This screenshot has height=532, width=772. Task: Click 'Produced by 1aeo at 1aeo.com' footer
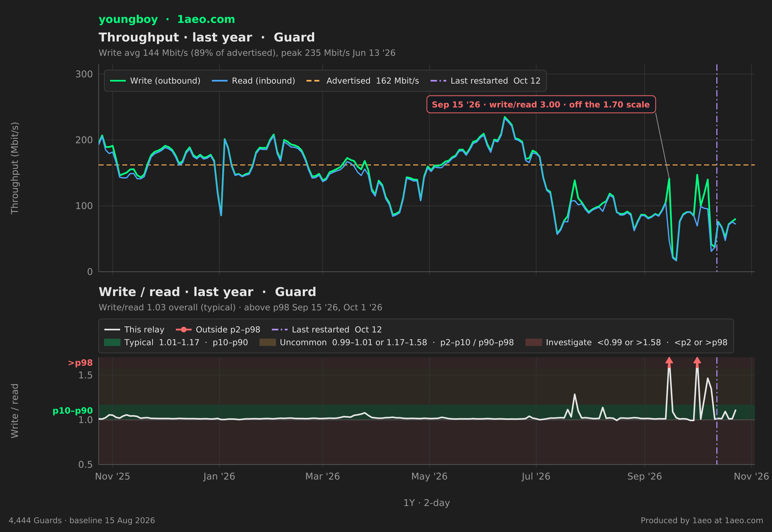(x=702, y=521)
